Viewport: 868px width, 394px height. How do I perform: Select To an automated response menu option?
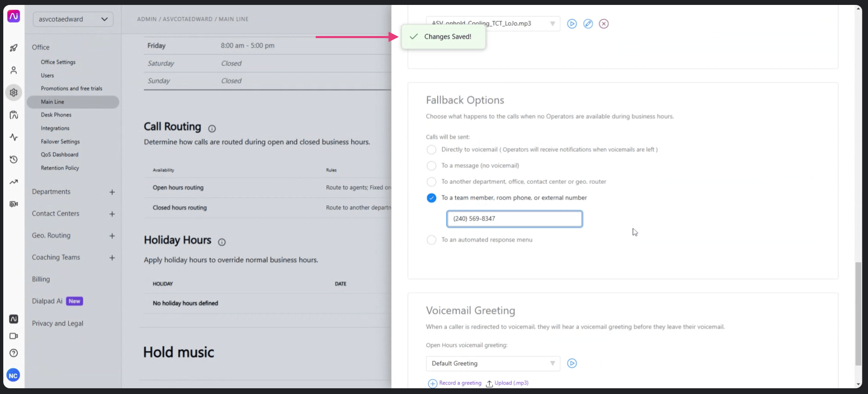click(432, 240)
